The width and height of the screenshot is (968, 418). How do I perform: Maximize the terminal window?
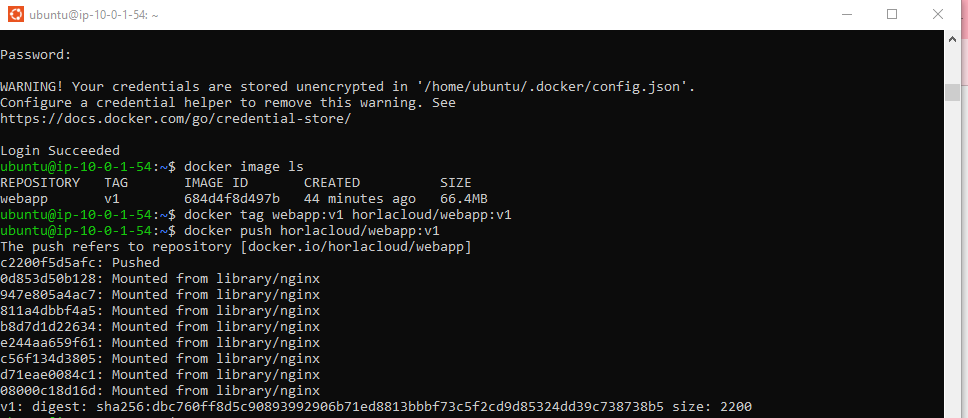pyautogui.click(x=891, y=14)
